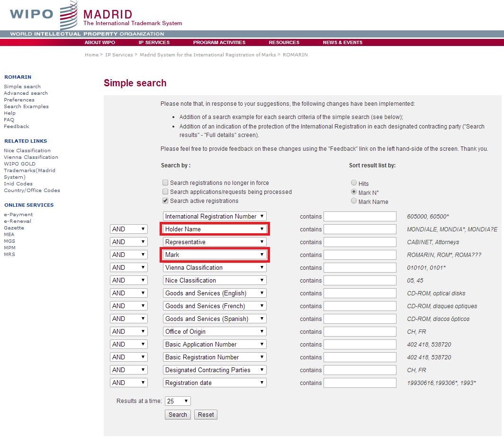Click the WIPO logo in the header
Screen dimensions: 504x439
point(43,15)
